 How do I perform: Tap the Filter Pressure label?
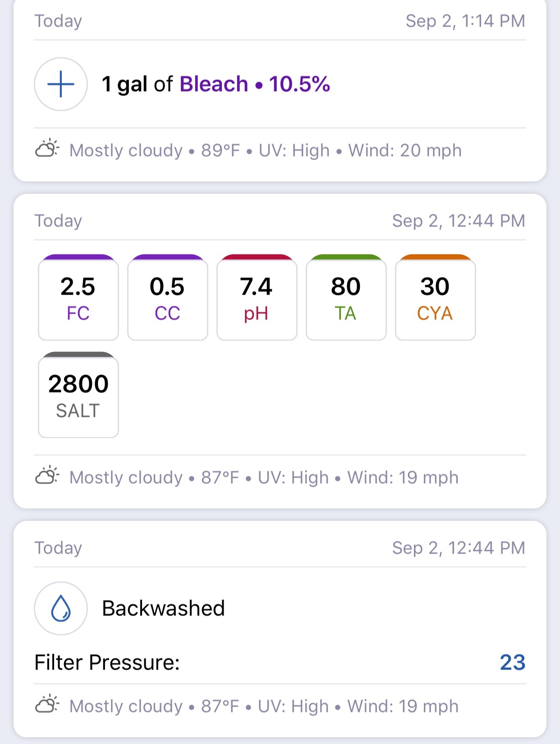click(x=107, y=662)
